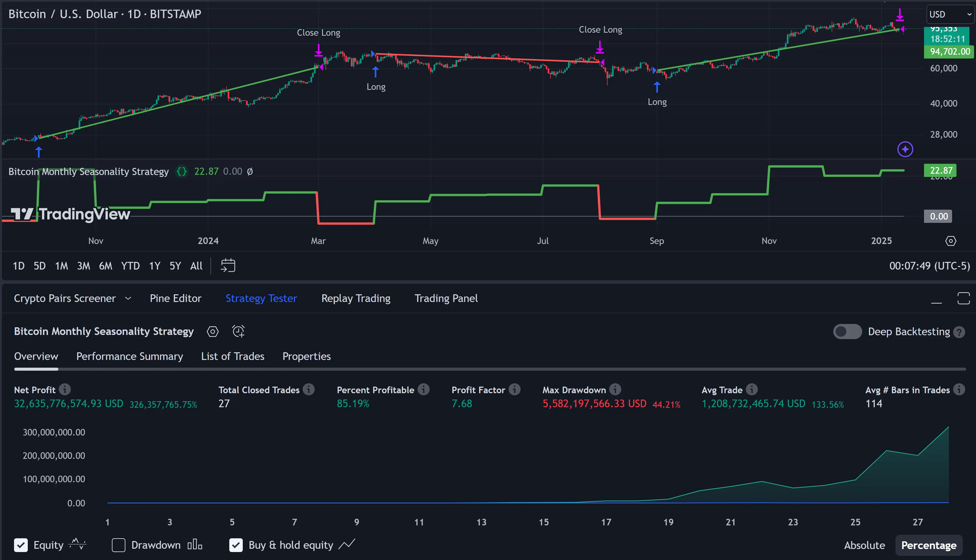Open the Pine Editor tab
This screenshot has width=976, height=560.
(x=175, y=298)
